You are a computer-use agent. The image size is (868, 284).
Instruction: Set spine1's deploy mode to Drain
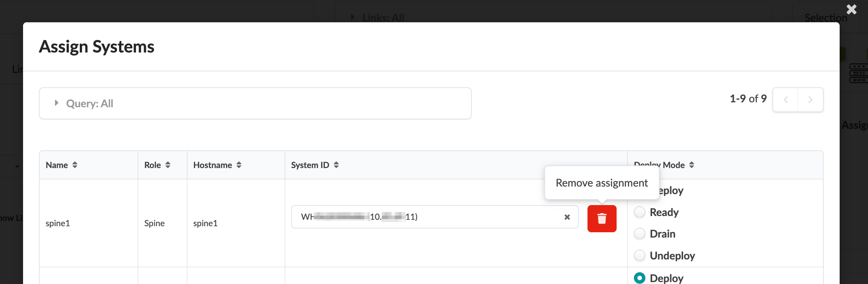639,233
